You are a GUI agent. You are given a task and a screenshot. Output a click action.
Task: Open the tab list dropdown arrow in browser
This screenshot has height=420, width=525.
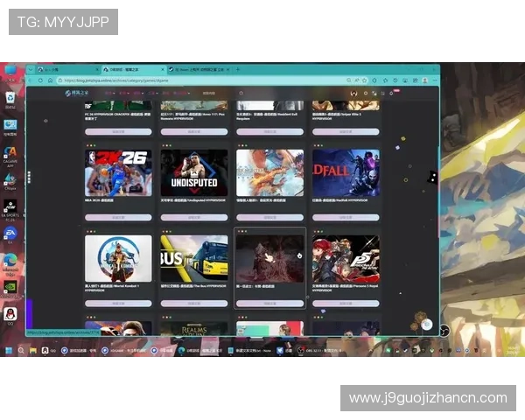tap(31, 69)
